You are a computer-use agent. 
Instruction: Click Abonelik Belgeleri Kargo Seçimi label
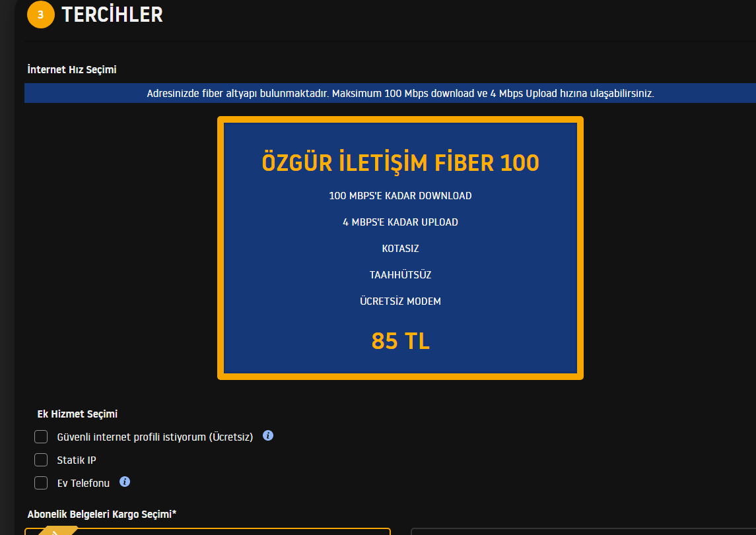point(102,515)
